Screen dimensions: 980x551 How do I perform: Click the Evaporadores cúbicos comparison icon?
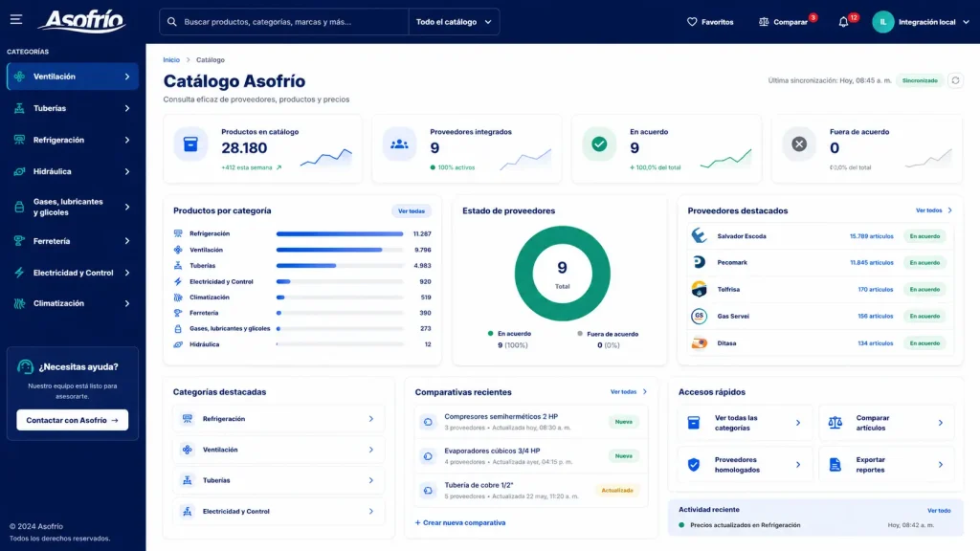(x=428, y=456)
